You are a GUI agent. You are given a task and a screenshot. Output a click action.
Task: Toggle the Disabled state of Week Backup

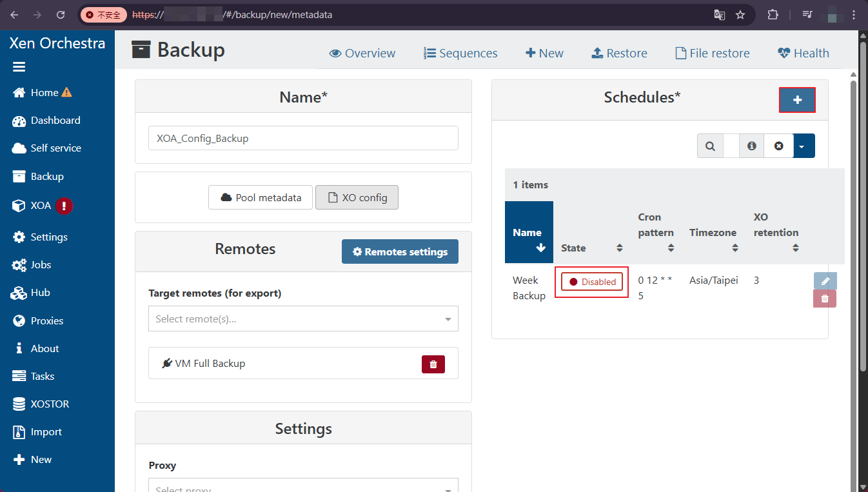[x=592, y=282]
